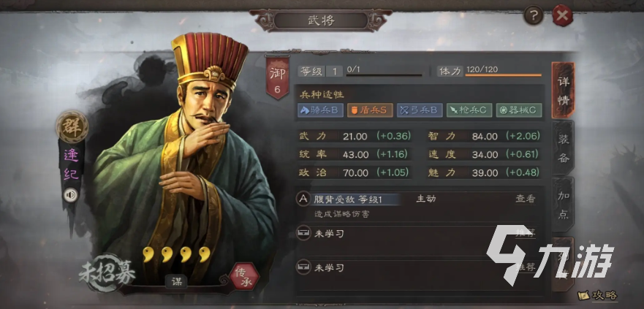
Task: Select the 弓兵B troop aptitude
Action: tap(420, 110)
